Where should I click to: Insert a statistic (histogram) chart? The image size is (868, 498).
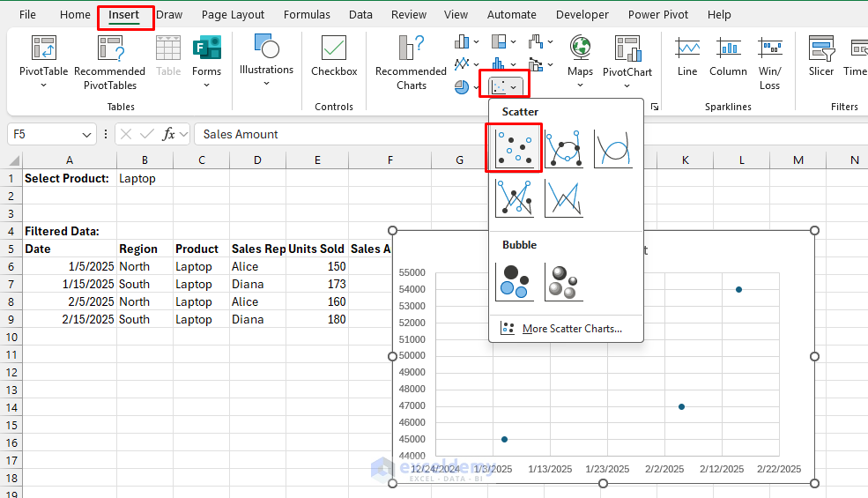499,64
